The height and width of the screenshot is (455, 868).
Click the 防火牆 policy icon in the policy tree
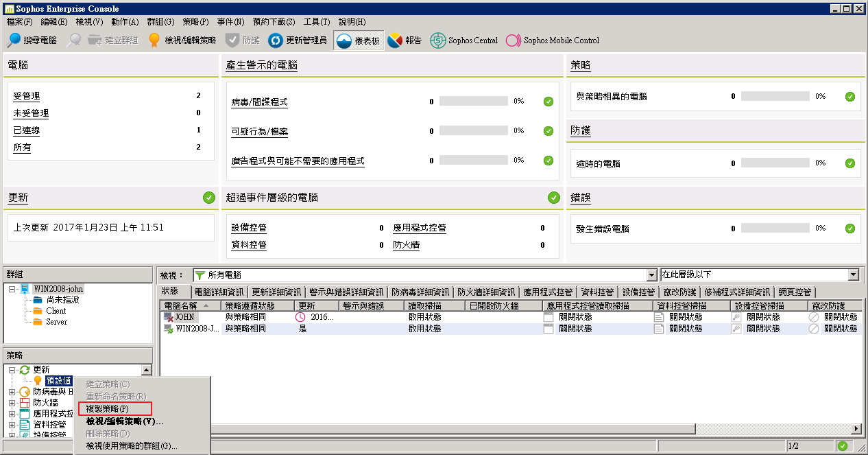pos(25,403)
